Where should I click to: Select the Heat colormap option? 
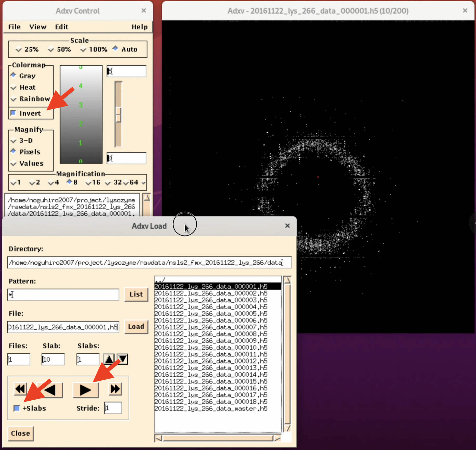coord(14,87)
